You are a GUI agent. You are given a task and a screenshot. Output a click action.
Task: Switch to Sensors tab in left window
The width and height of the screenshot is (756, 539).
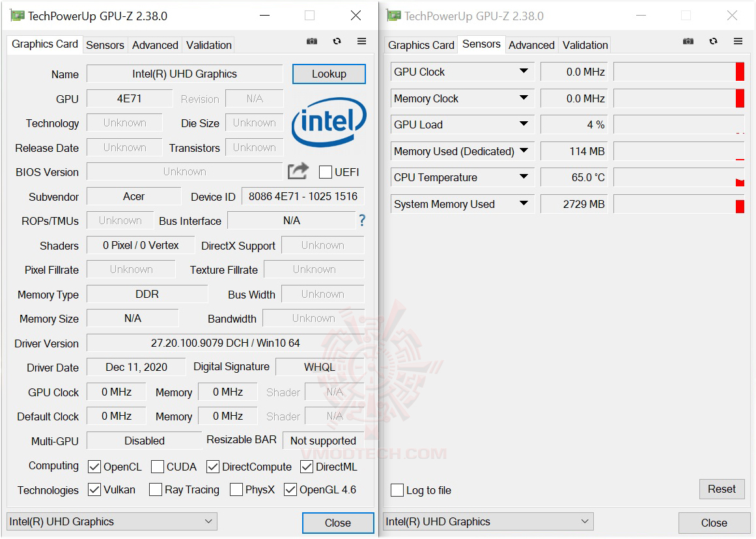click(x=105, y=45)
